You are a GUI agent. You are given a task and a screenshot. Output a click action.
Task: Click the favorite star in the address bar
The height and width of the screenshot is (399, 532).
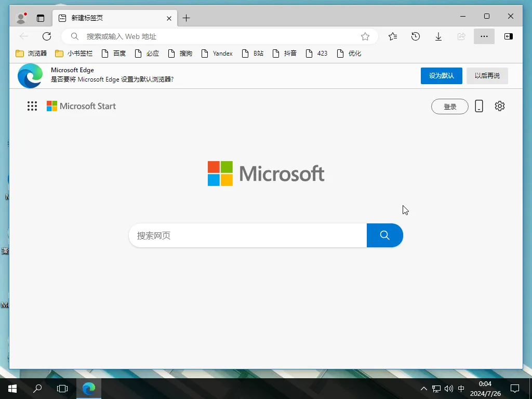[365, 36]
